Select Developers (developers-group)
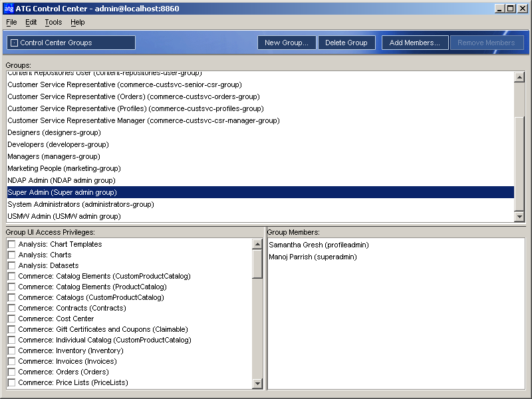Viewport: 532px width, 399px height. (260, 144)
